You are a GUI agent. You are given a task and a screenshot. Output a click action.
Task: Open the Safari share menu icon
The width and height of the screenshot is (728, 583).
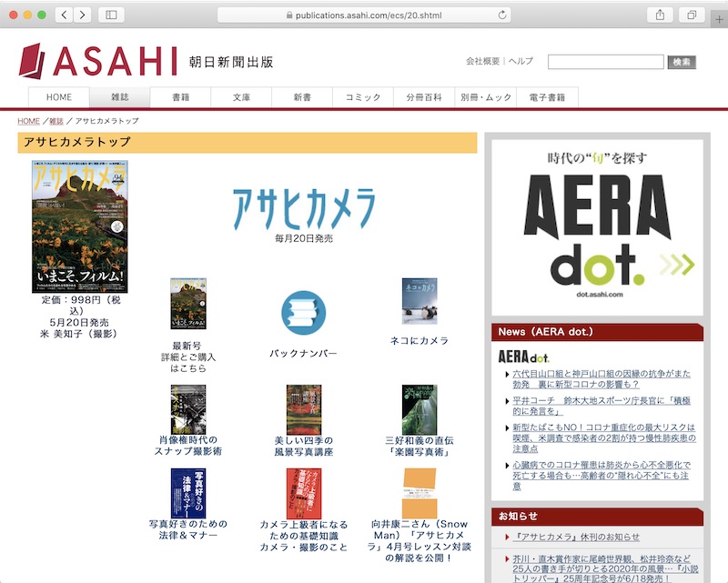coord(661,15)
